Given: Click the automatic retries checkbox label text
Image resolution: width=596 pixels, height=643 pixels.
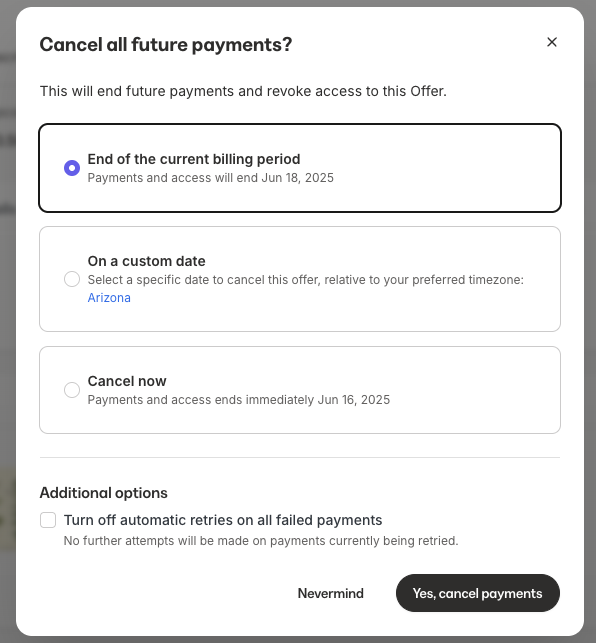Looking at the screenshot, I should [x=223, y=520].
